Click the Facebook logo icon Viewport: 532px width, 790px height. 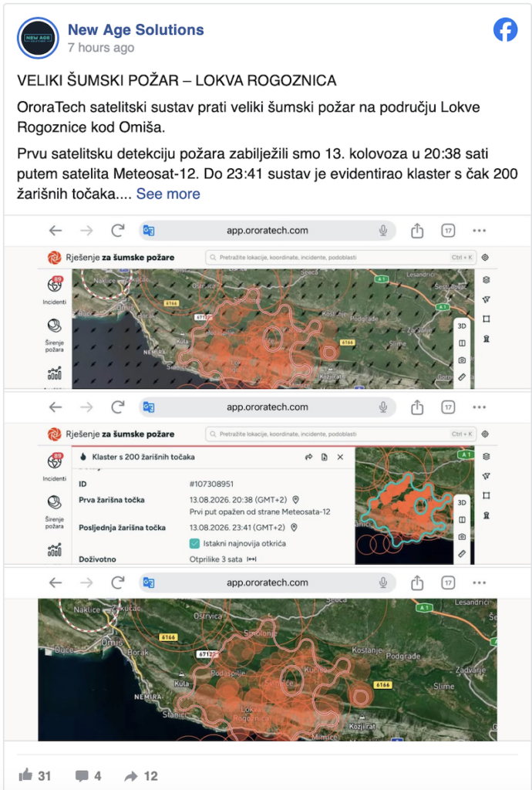pos(505,30)
